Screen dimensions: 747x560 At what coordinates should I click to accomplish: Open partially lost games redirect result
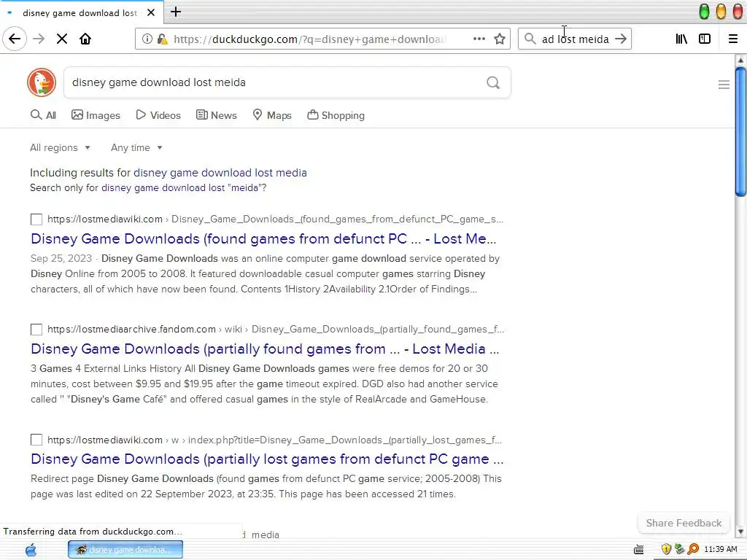(x=267, y=459)
